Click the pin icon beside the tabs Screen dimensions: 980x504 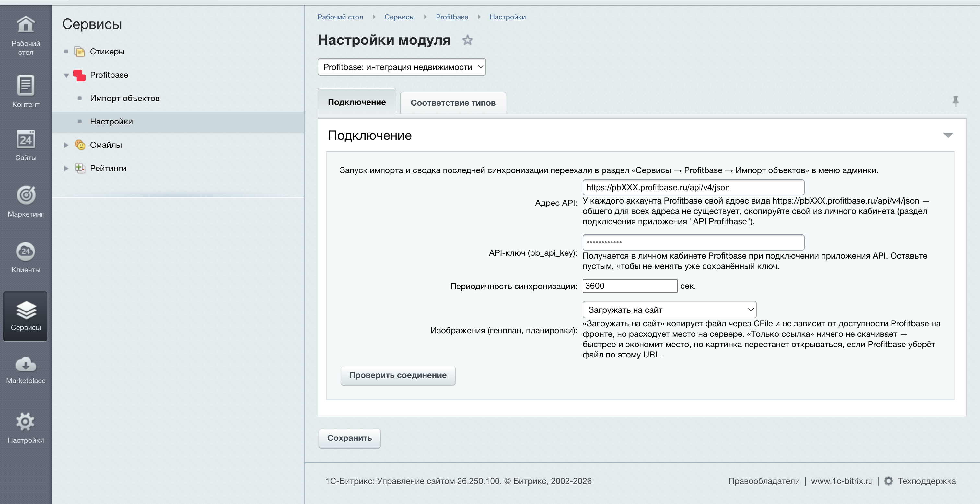click(956, 101)
